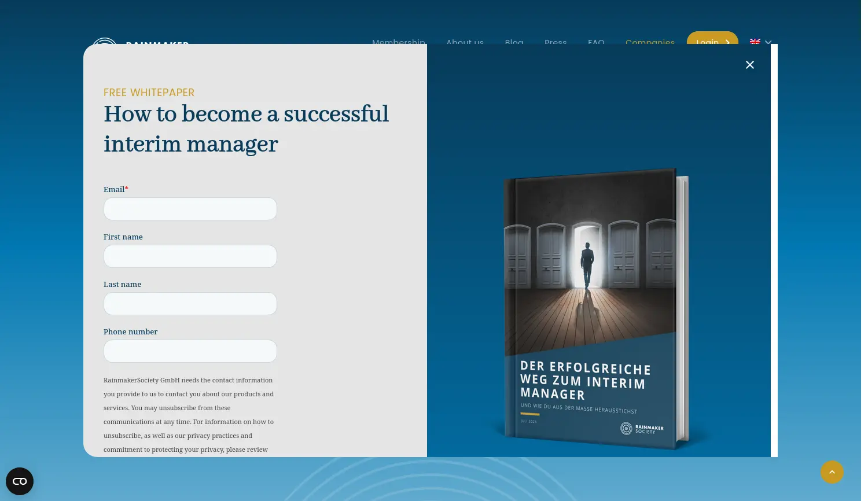Click the required Email input field
868x501 pixels.
tap(190, 209)
